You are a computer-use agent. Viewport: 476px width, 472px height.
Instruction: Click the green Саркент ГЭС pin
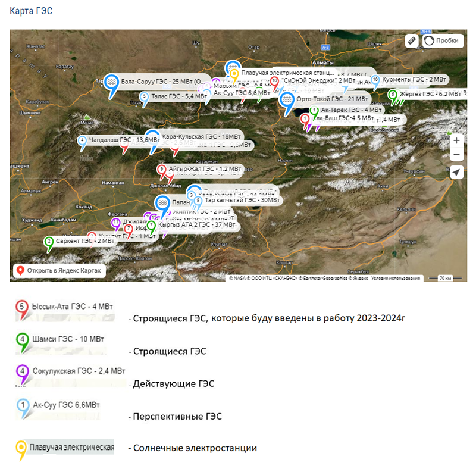(48, 241)
